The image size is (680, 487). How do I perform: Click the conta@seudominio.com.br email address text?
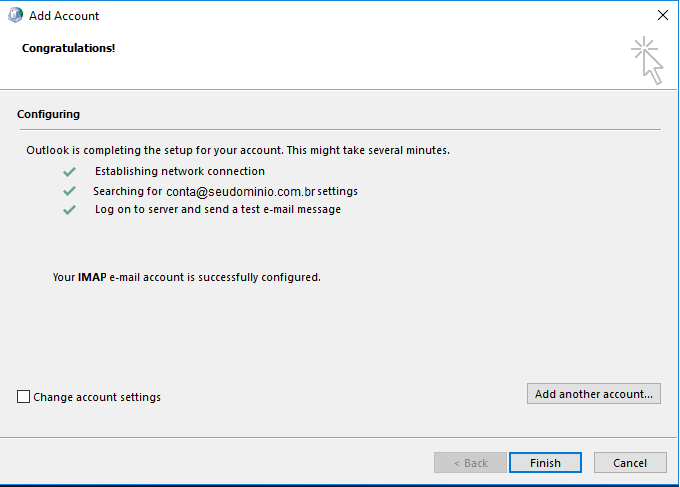pyautogui.click(x=241, y=192)
